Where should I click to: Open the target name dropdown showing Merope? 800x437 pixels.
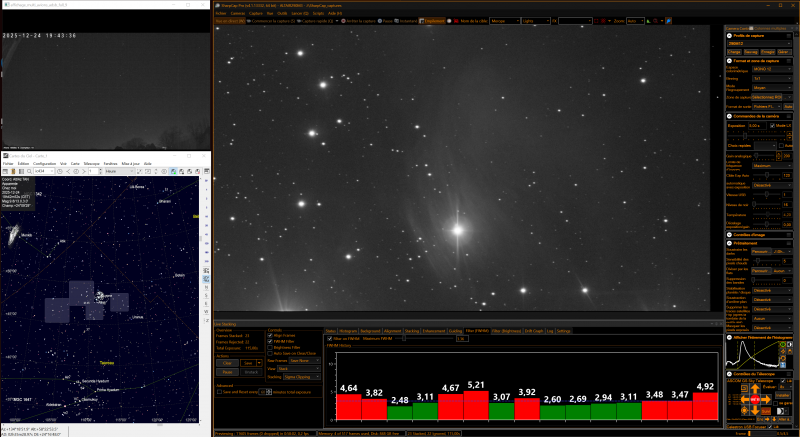click(505, 21)
